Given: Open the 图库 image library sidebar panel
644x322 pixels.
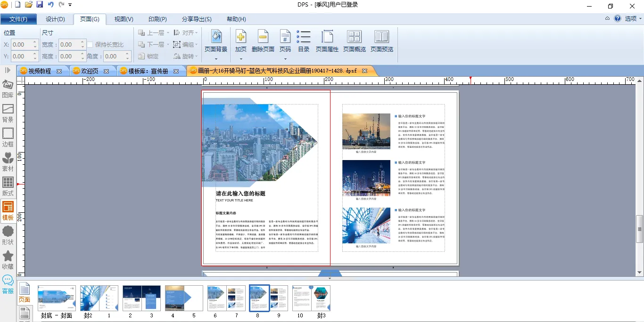Looking at the screenshot, I should [8, 89].
